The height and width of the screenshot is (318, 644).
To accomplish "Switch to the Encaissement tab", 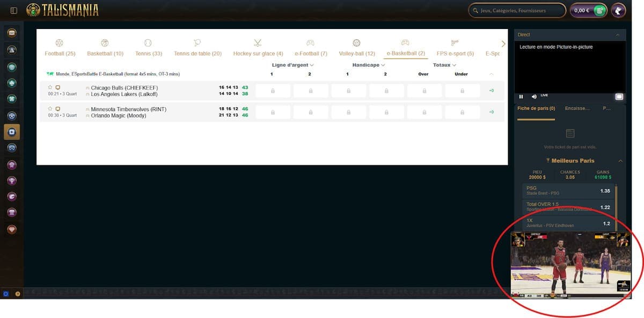I will pos(577,109).
